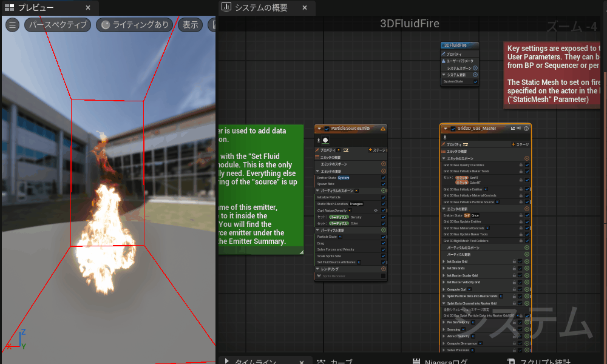Disable the Spawn Rate module checkbox

click(384, 184)
